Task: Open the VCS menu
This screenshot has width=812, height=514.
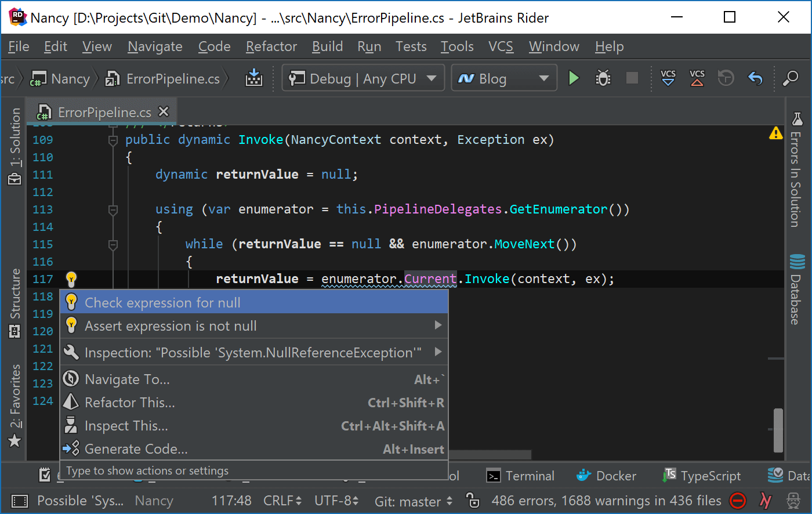Action: [501, 46]
